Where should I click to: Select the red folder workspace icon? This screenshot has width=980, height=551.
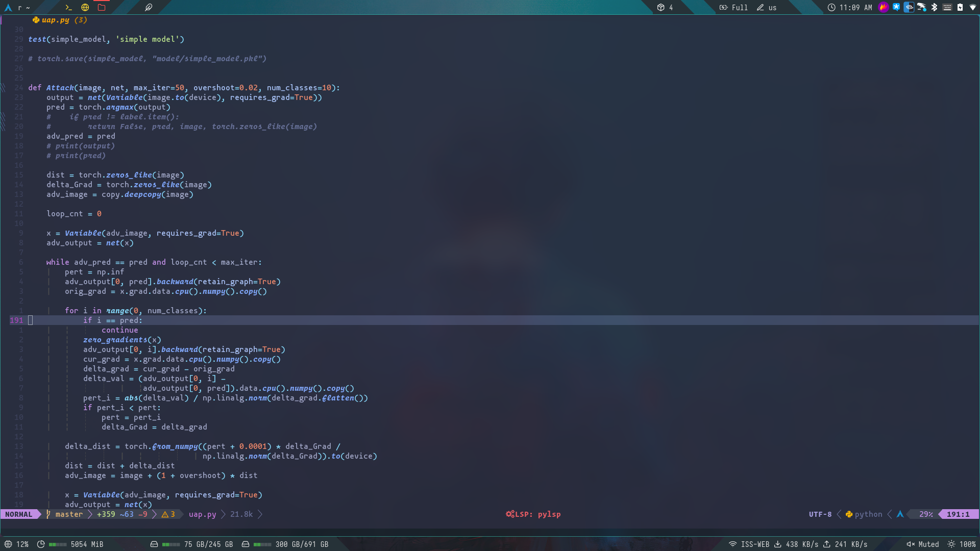[x=102, y=8]
